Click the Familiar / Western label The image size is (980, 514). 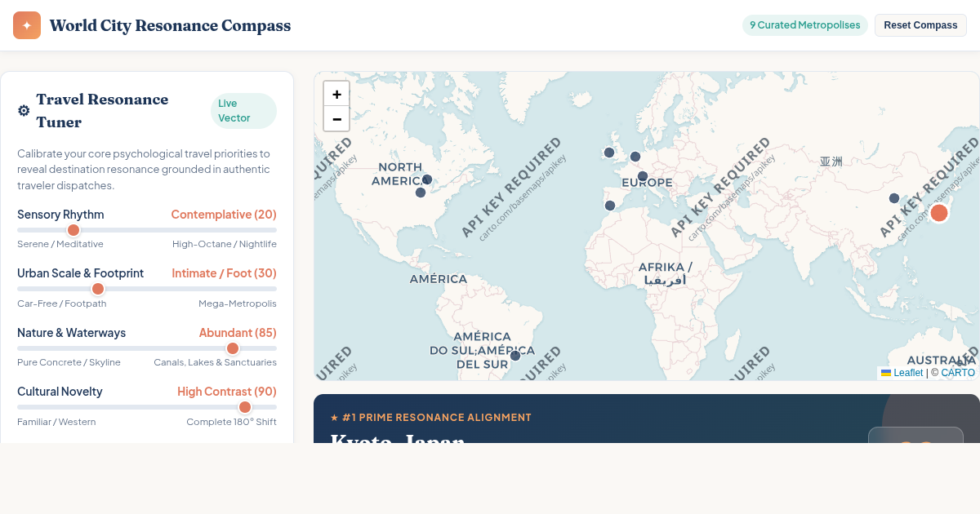coord(56,422)
